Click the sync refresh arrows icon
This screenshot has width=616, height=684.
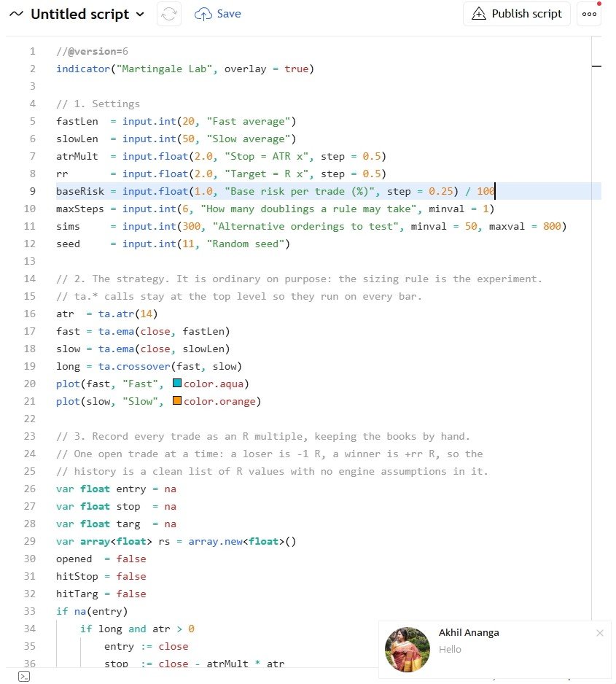point(169,14)
